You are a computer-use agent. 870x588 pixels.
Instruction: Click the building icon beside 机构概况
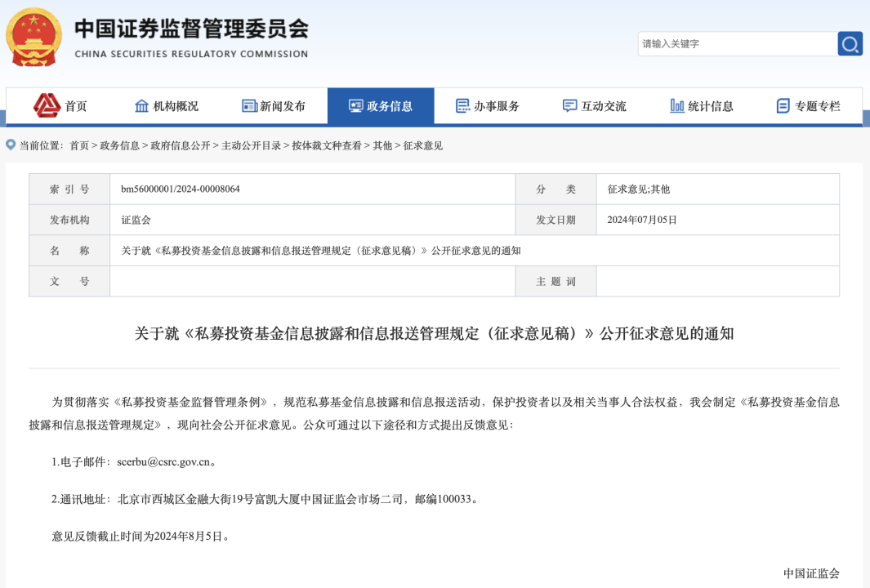tap(142, 106)
